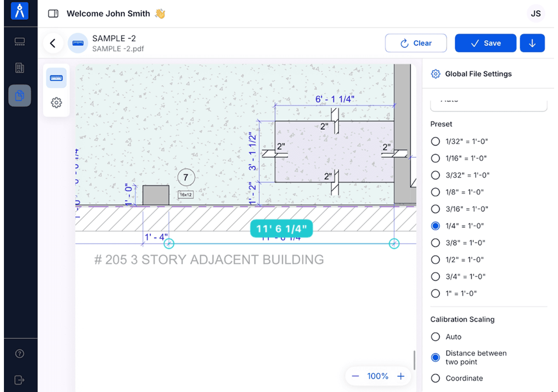Open the building projects sidebar icon
The height and width of the screenshot is (392, 558).
(20, 68)
